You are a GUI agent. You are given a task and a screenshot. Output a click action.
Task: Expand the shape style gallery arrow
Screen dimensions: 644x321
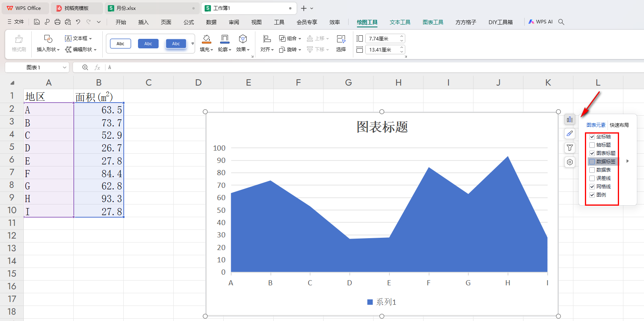193,44
